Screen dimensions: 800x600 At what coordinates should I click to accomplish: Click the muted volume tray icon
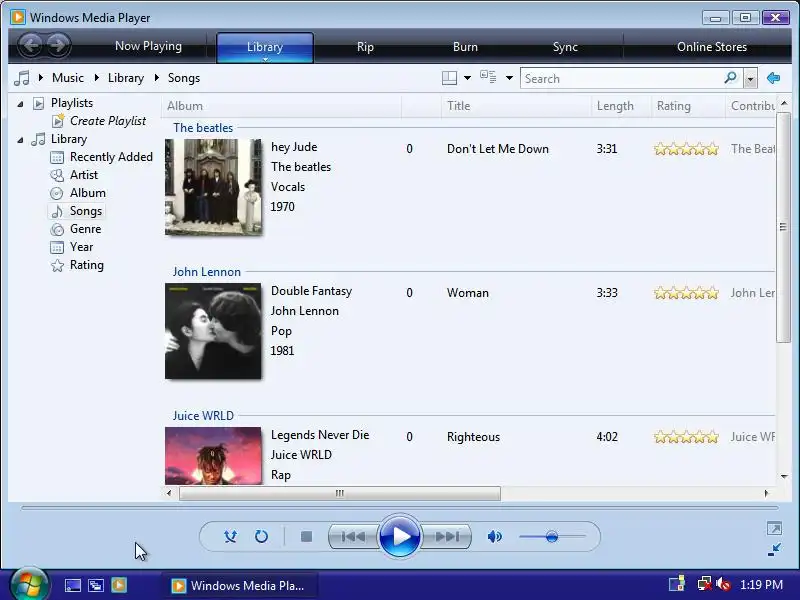click(x=723, y=584)
